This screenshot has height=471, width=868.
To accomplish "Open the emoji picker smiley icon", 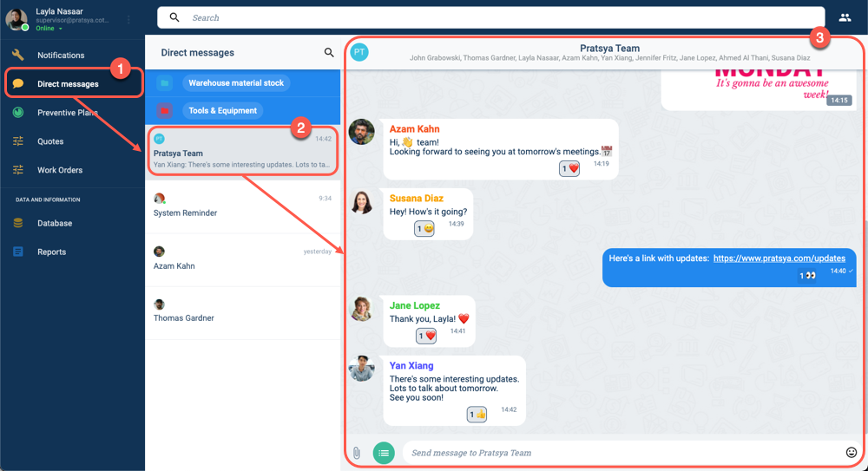I will tap(851, 452).
